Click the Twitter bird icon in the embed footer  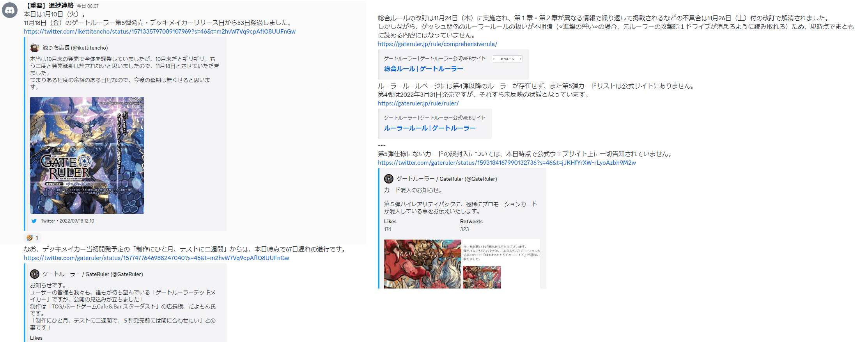[34, 221]
